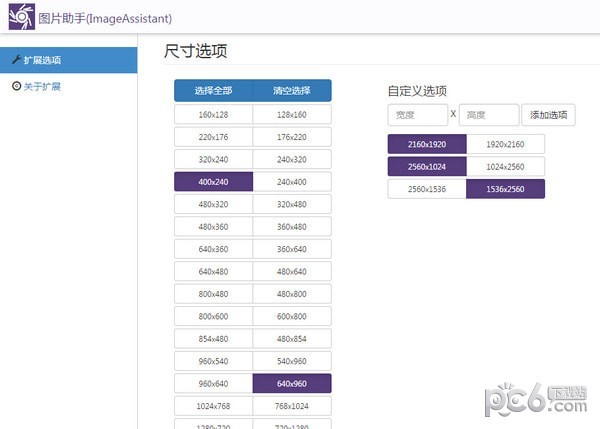The image size is (600, 429).
Task: Deselect the custom 2160x1920 option
Action: tap(427, 144)
